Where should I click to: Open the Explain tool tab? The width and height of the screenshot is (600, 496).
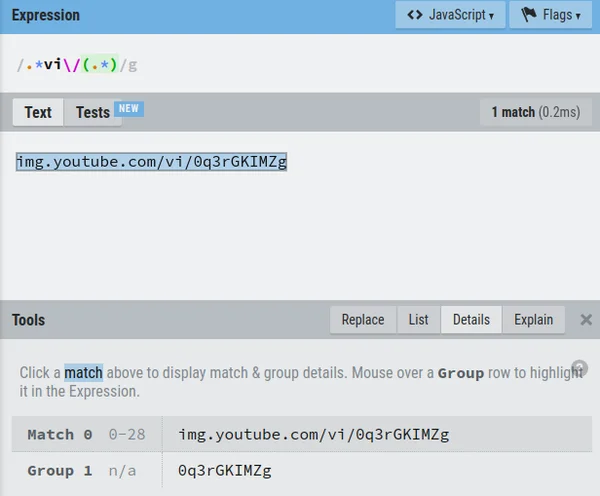pos(533,320)
